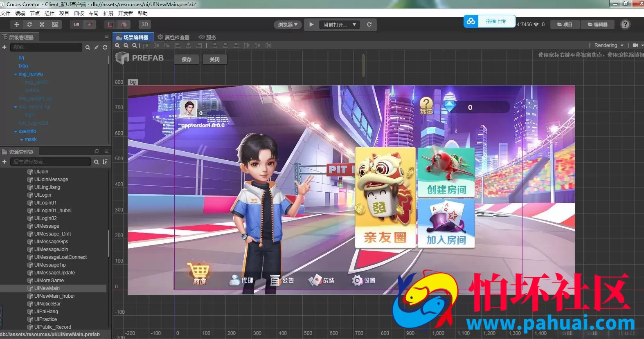Select the bg node in hierarchy
This screenshot has height=339, width=644.
21,58
